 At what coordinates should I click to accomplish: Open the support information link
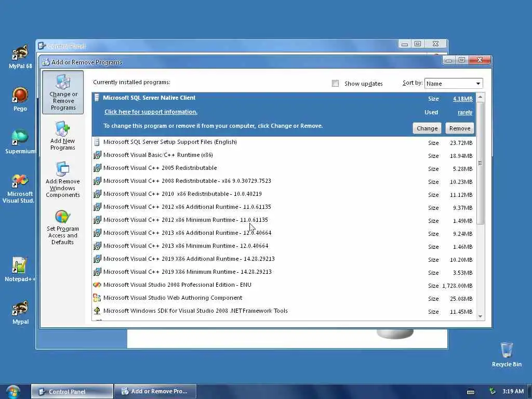pyautogui.click(x=151, y=112)
